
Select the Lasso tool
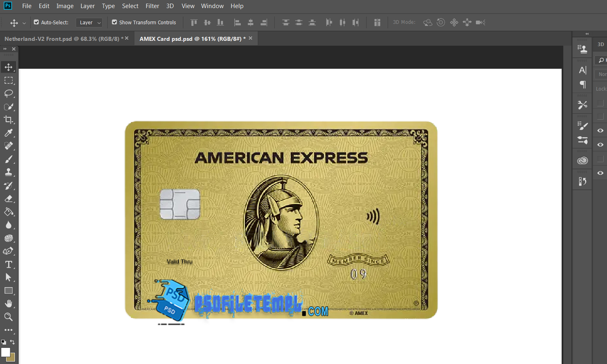9,93
